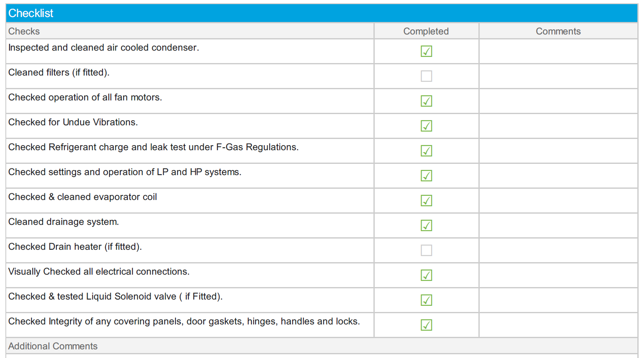Select the Checks column header

pos(190,31)
